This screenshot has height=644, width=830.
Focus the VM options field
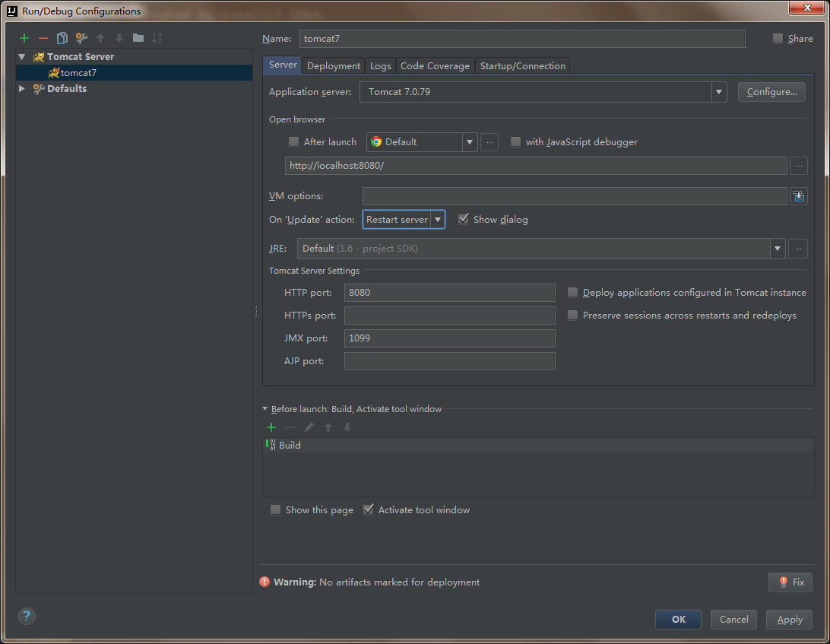(x=575, y=196)
